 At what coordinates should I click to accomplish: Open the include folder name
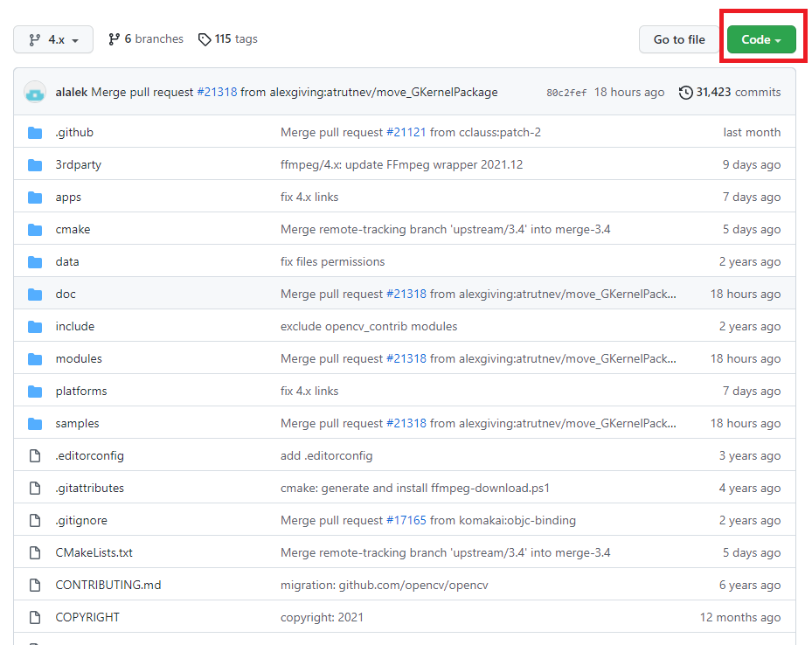pyautogui.click(x=75, y=327)
